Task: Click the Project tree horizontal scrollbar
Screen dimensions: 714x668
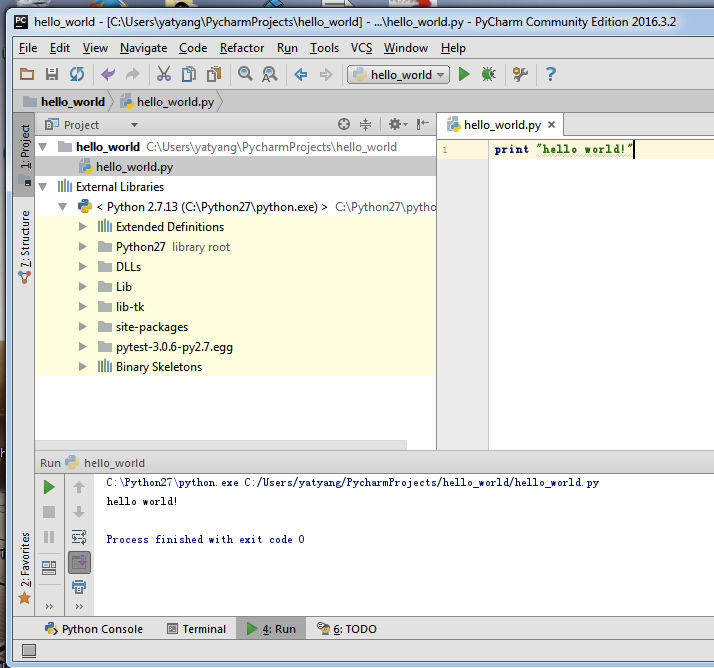Action: (x=221, y=444)
